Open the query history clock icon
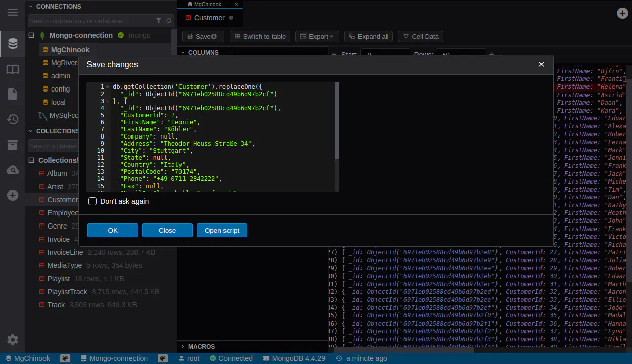This screenshot has height=364, width=632. 13,120
